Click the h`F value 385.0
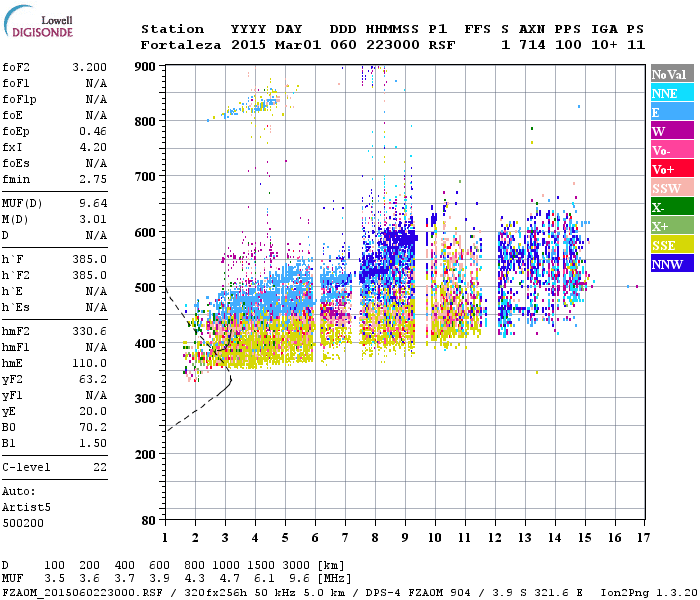Image resolution: width=700 pixels, height=600 pixels. tap(89, 260)
